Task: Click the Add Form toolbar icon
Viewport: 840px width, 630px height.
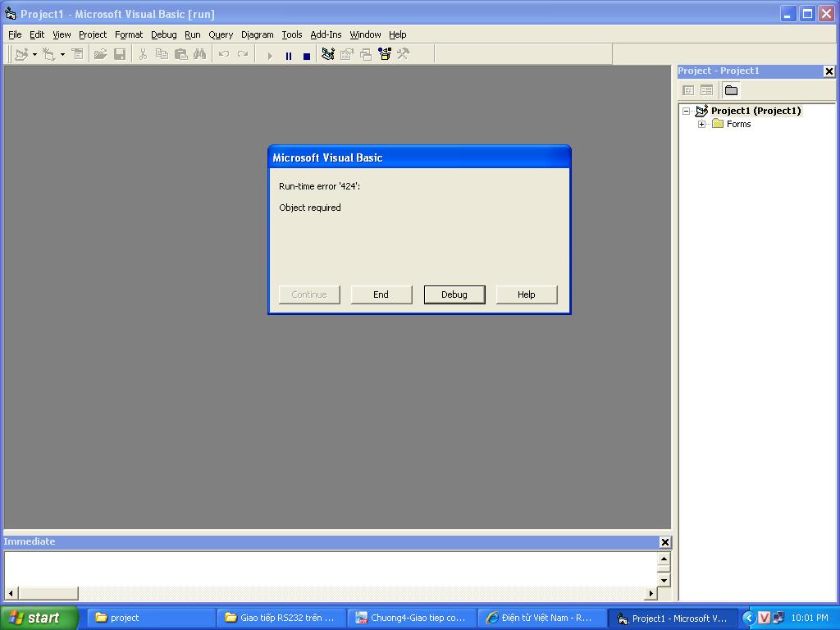Action: [48, 54]
